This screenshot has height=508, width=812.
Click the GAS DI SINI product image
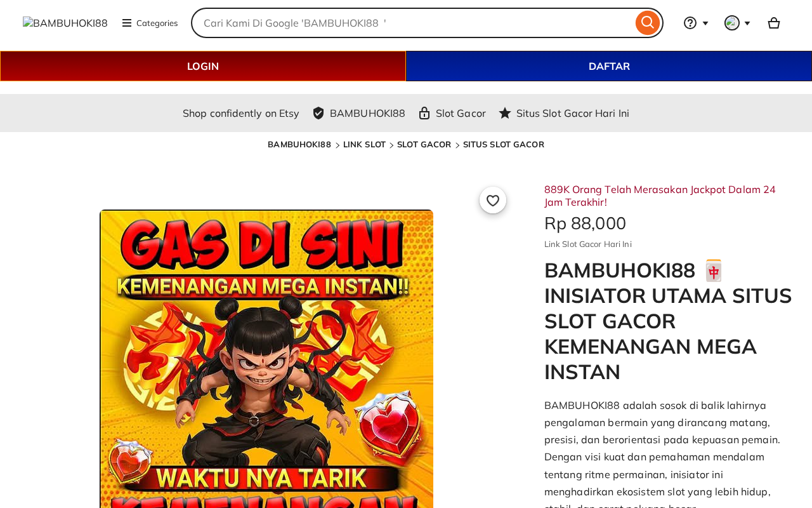pyautogui.click(x=266, y=359)
